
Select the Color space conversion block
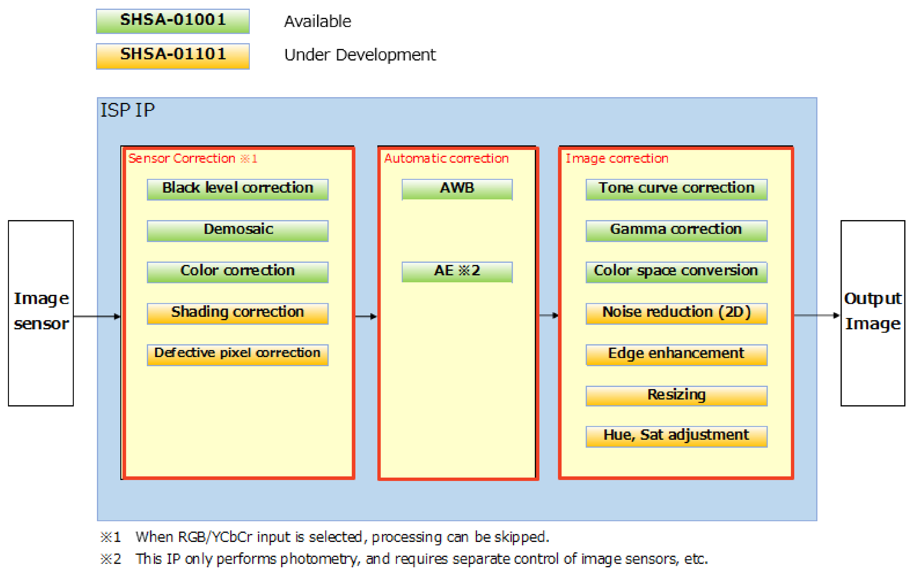676,272
